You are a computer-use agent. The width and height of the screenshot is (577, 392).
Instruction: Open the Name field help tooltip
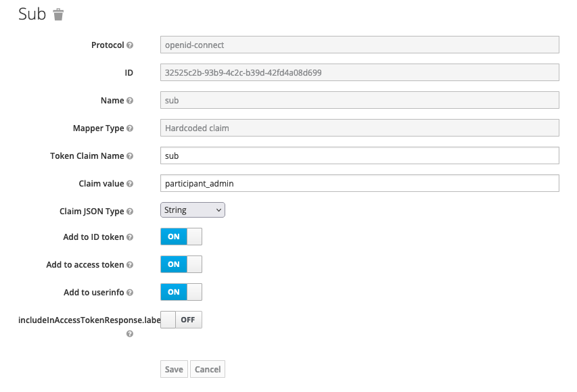click(x=129, y=100)
